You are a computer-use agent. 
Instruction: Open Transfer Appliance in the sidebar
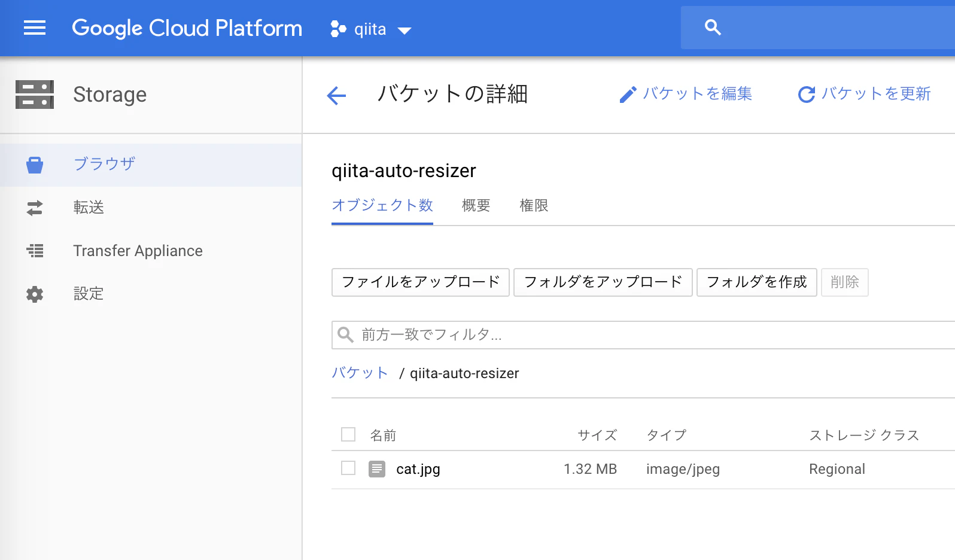click(151, 251)
